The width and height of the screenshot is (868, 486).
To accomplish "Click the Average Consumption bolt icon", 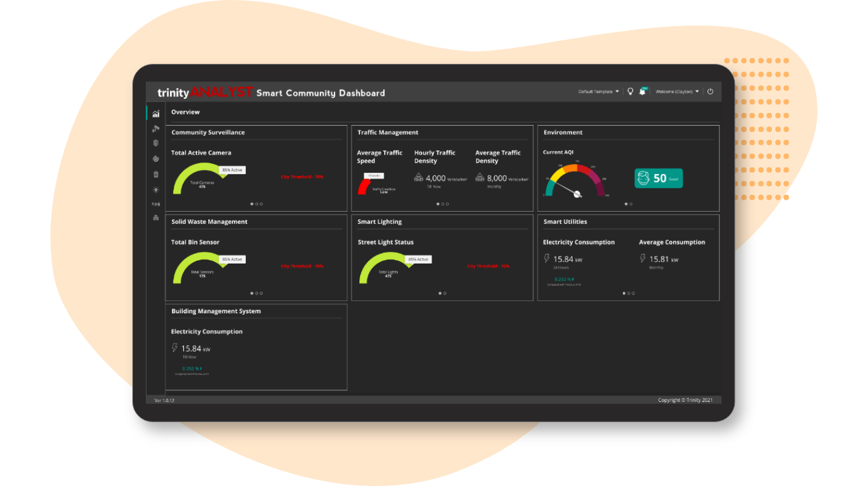I will click(643, 258).
